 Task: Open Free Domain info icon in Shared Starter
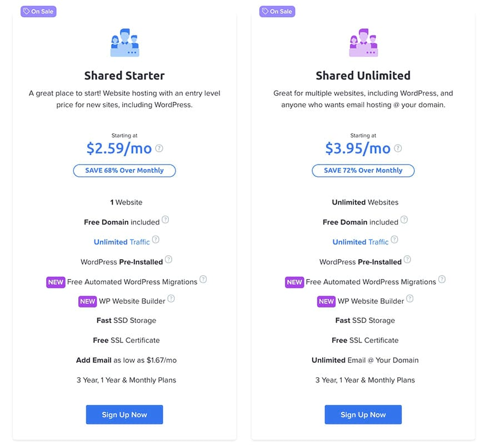pos(165,220)
